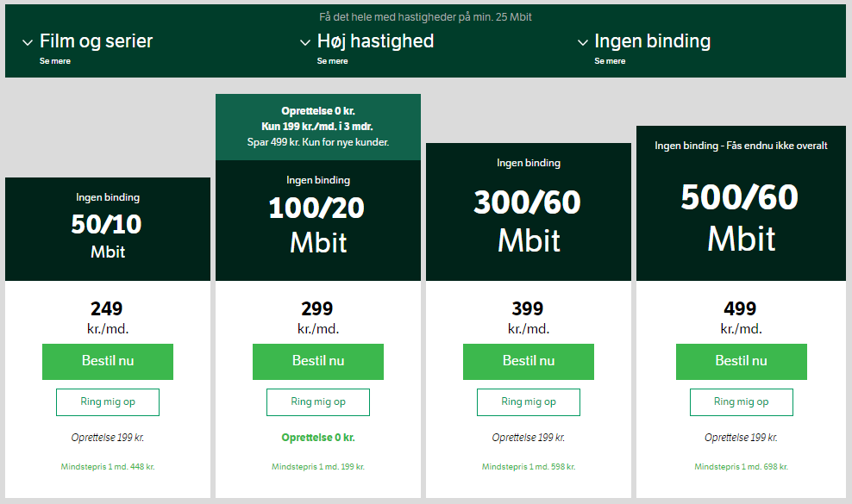This screenshot has height=504, width=852.
Task: Order the 100/20 Mbit plan with Bestil nu
Action: coord(318,361)
